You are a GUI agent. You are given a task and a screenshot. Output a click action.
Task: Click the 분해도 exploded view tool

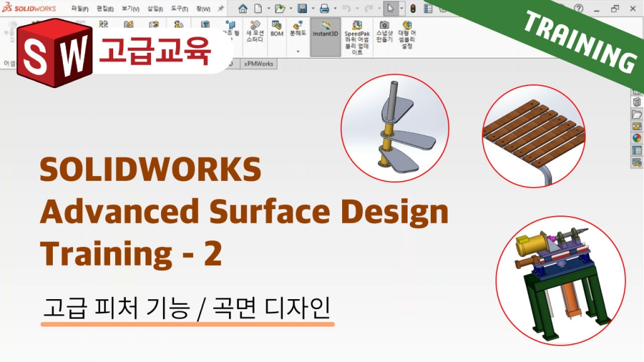[297, 29]
